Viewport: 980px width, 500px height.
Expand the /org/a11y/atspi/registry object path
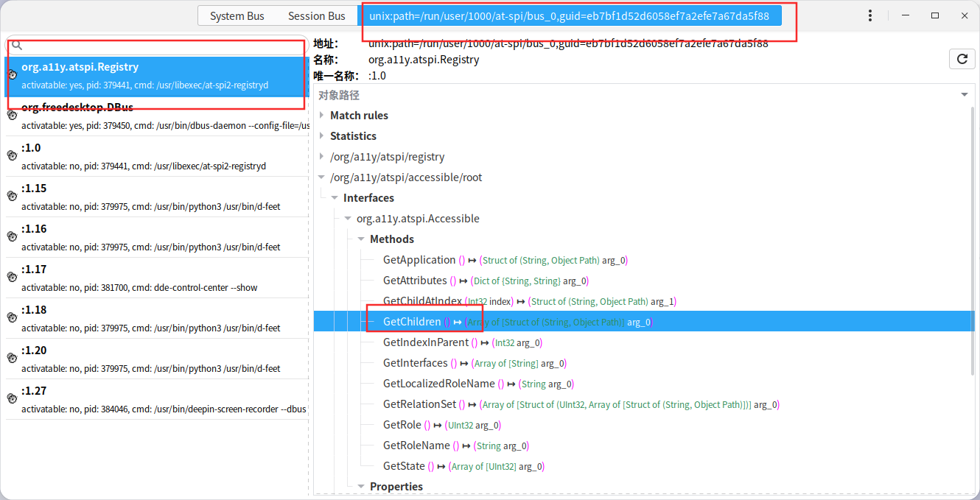click(x=321, y=157)
